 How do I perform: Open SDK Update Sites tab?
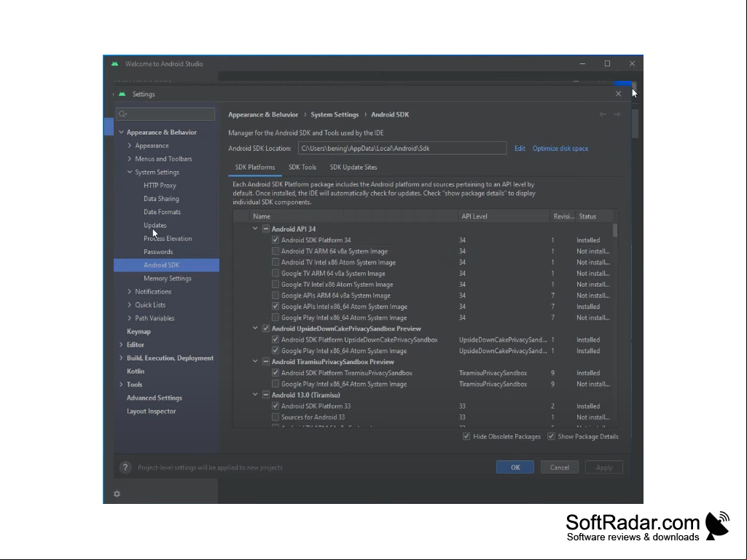pyautogui.click(x=353, y=167)
